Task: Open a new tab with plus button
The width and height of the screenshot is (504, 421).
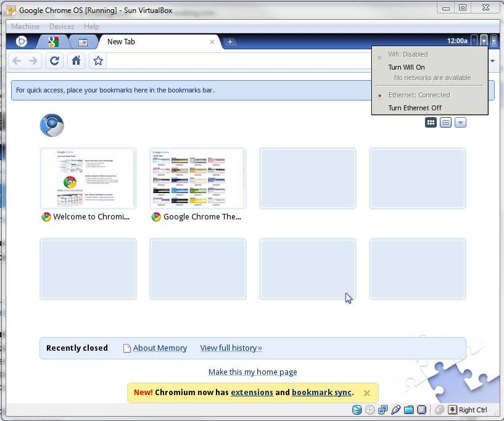Action: point(230,42)
